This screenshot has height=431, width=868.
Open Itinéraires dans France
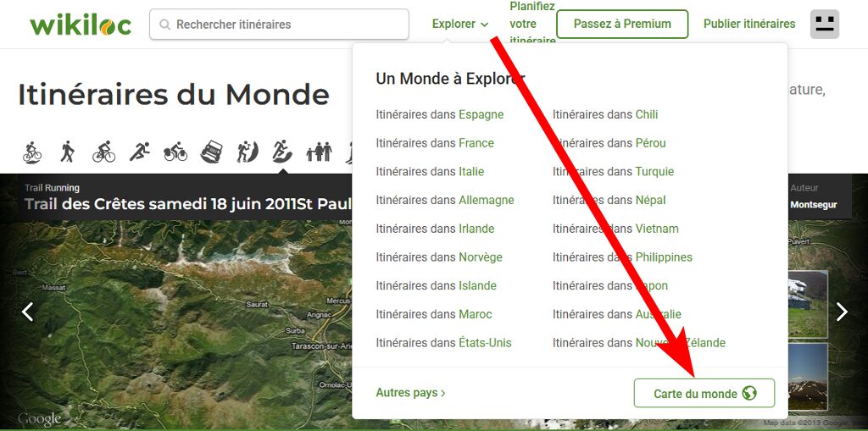(435, 143)
